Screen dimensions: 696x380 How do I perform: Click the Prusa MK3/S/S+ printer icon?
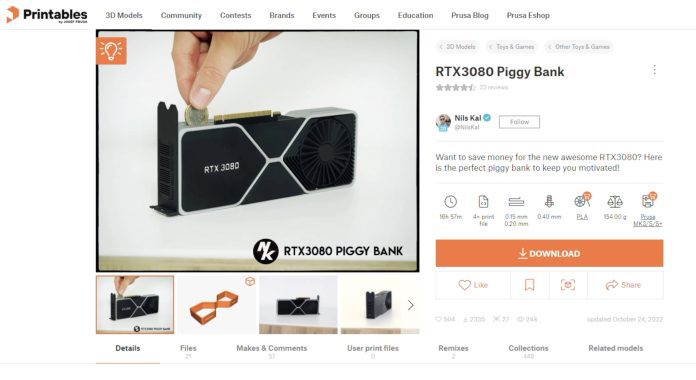(648, 201)
